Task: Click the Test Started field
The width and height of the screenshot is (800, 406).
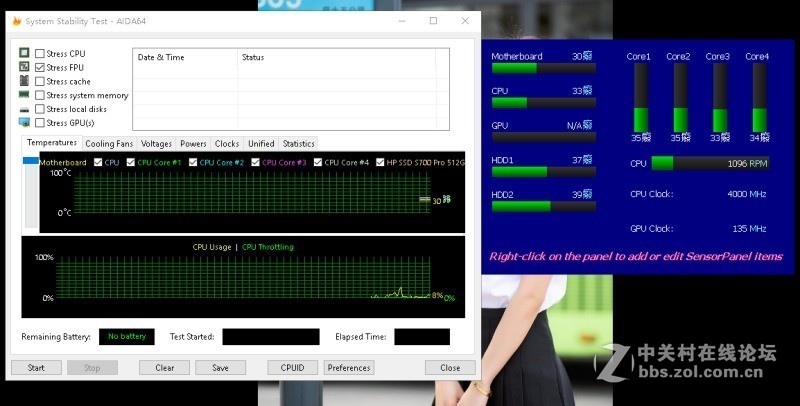Action: [x=271, y=337]
